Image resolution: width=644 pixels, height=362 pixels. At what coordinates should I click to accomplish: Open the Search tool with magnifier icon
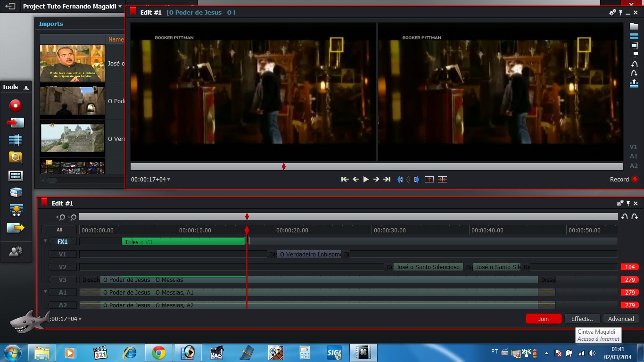[16, 157]
